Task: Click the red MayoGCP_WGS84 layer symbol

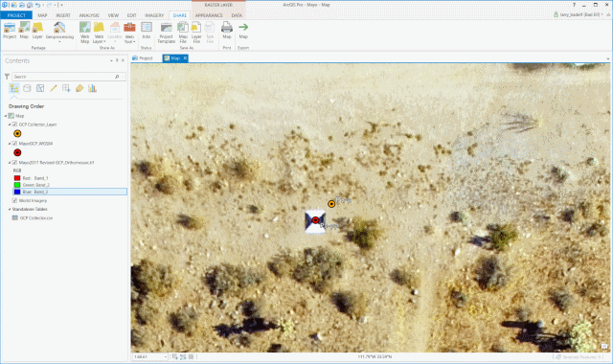Action: (17, 152)
